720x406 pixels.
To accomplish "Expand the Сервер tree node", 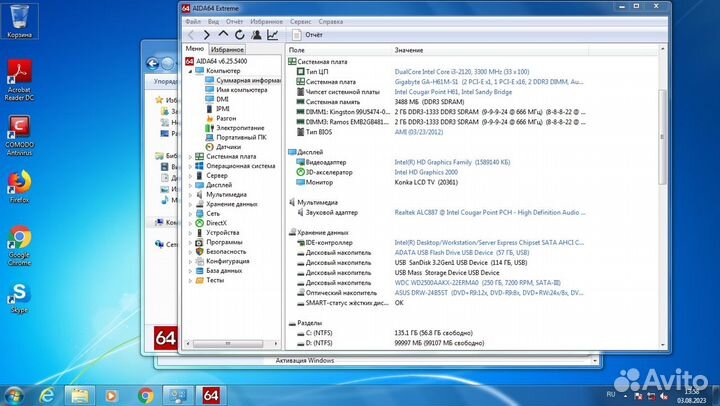I will [190, 176].
